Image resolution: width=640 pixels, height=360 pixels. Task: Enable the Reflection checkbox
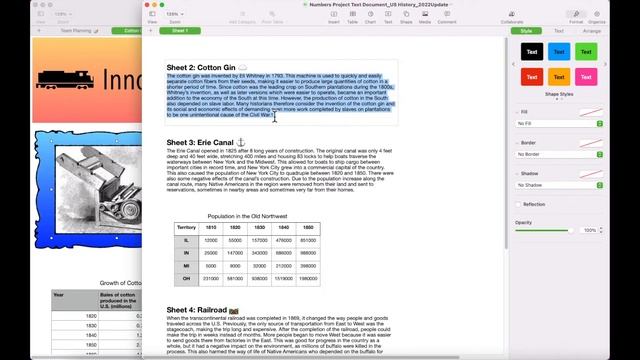[x=518, y=204]
